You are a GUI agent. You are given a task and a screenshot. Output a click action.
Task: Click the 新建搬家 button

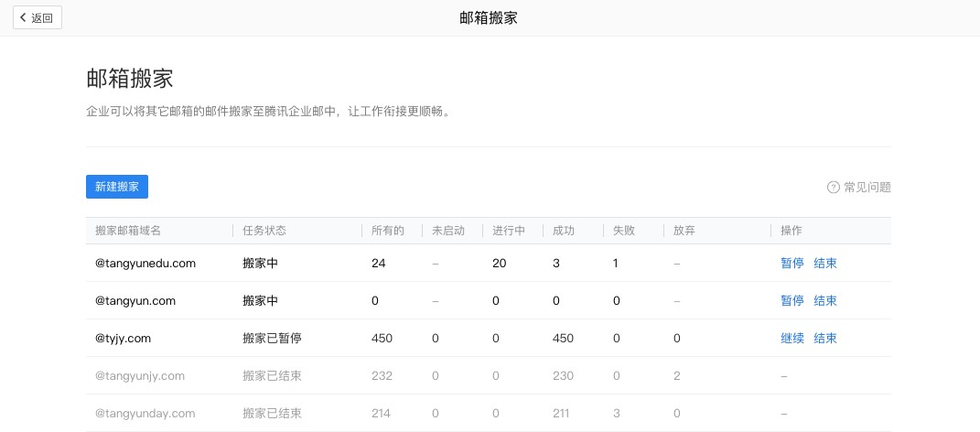point(117,186)
